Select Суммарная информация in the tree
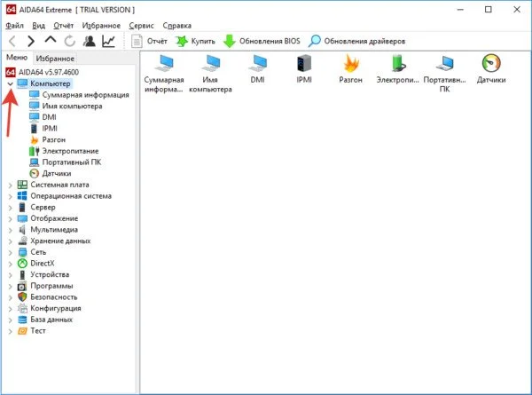This screenshot has width=532, height=395. click(85, 95)
